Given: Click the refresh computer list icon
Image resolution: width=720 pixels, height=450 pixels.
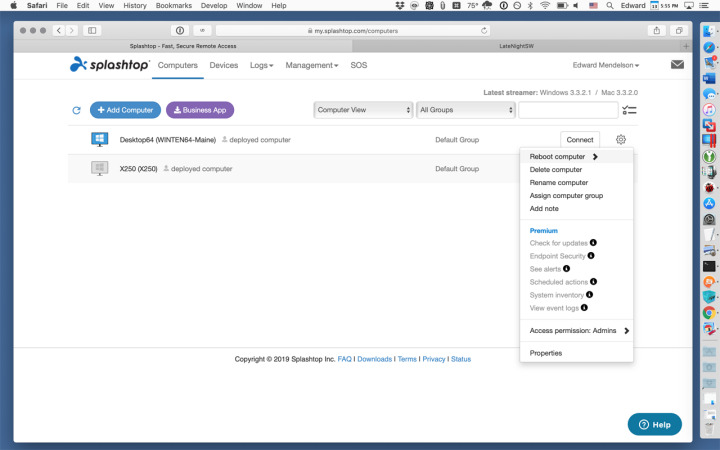Looking at the screenshot, I should pos(77,110).
